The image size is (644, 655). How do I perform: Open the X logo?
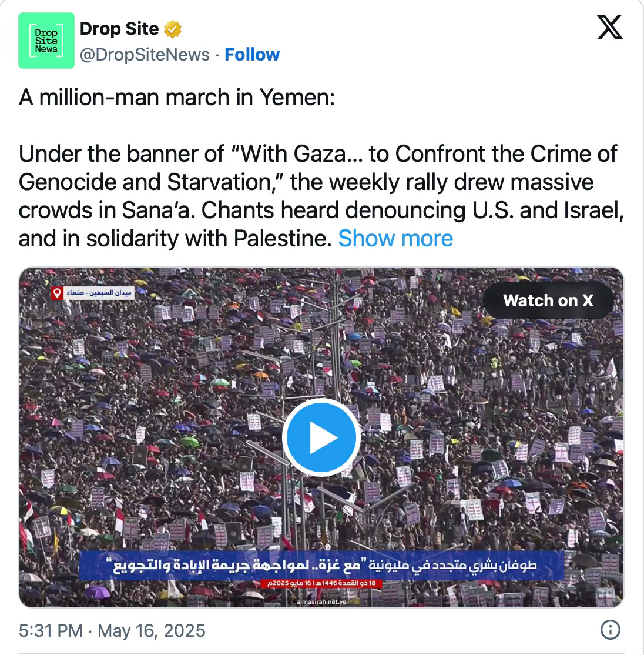(x=610, y=27)
